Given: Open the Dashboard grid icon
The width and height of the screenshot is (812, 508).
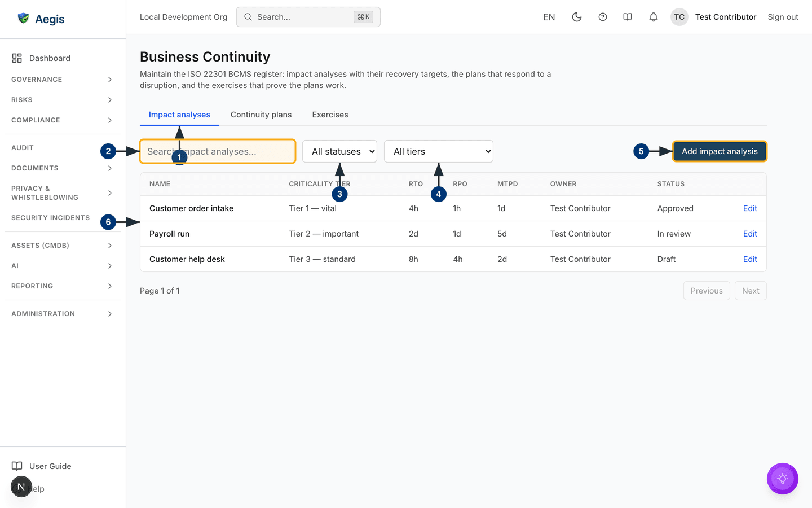Looking at the screenshot, I should click(17, 58).
